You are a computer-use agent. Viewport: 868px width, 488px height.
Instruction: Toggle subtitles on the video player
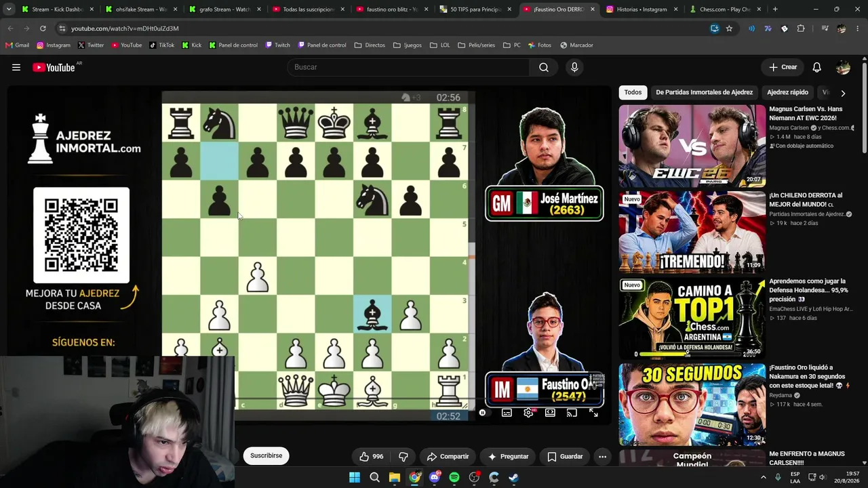507,413
